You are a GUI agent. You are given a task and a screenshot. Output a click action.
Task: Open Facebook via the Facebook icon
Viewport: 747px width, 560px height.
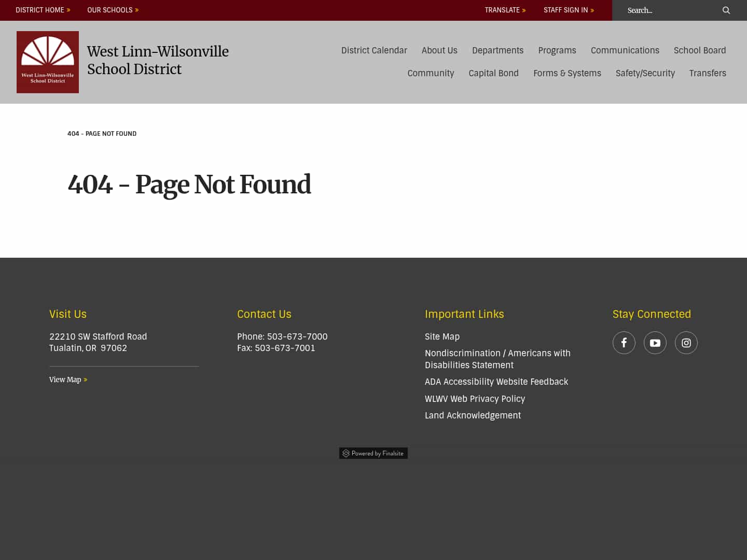(624, 343)
